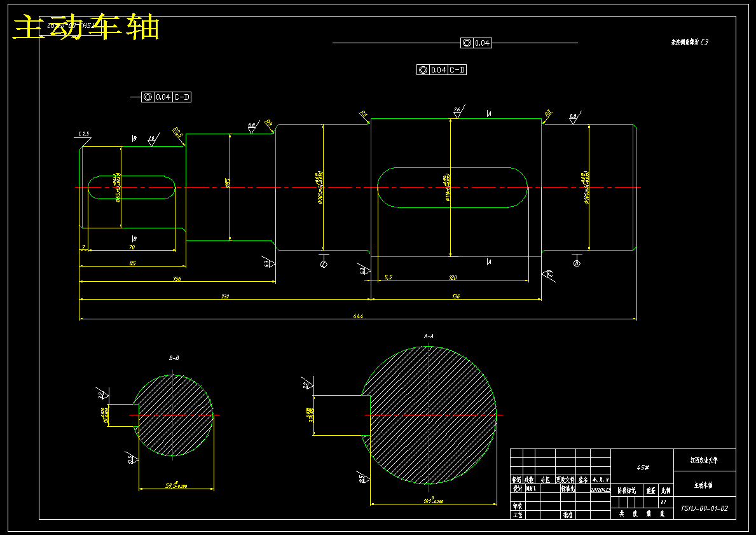Select the 0.8 roughness symbol on the right shaft end
The width and height of the screenshot is (756, 535).
(x=574, y=117)
